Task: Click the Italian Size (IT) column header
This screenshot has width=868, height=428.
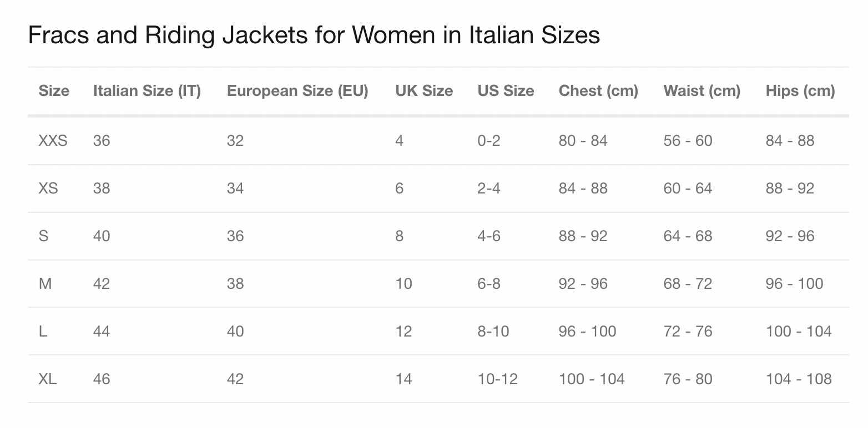Action: tap(147, 91)
